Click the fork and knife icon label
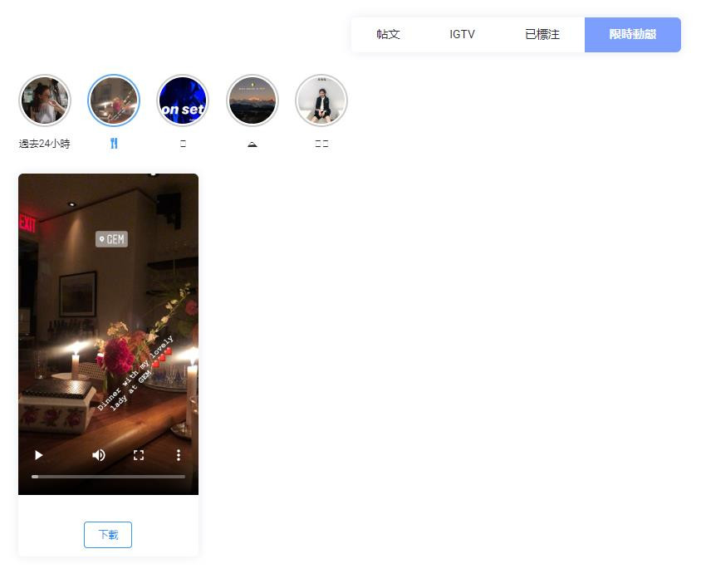 [x=114, y=144]
